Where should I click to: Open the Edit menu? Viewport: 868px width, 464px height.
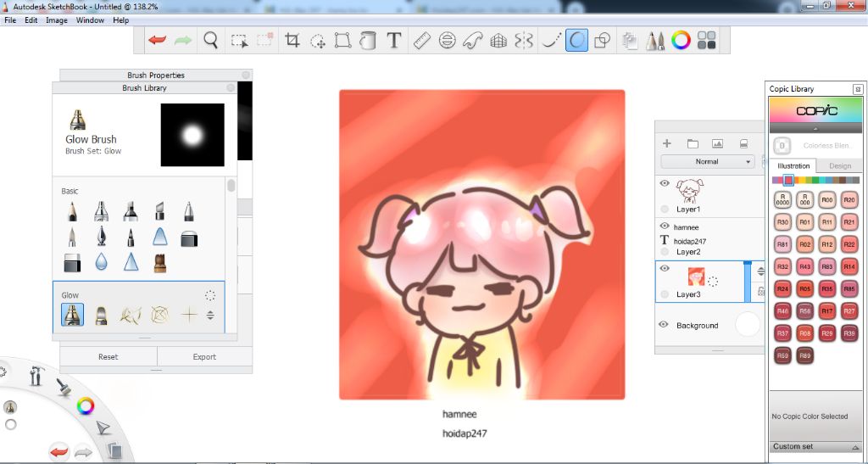(31, 20)
